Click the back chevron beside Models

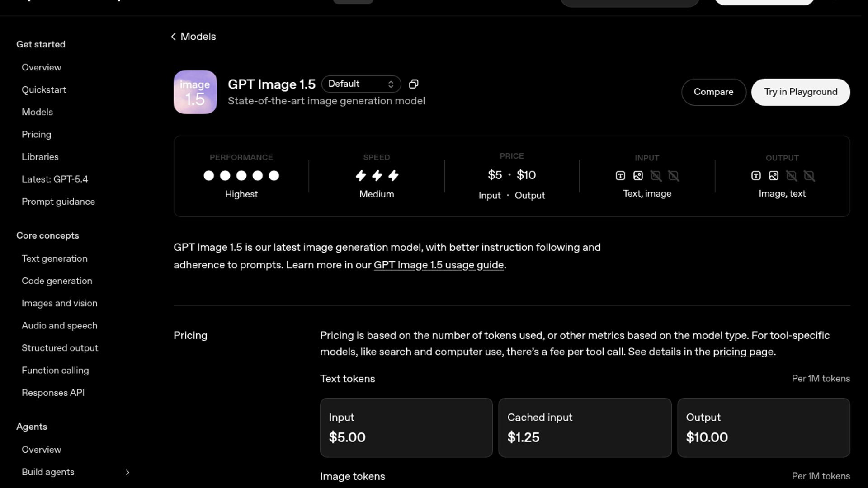pos(173,37)
